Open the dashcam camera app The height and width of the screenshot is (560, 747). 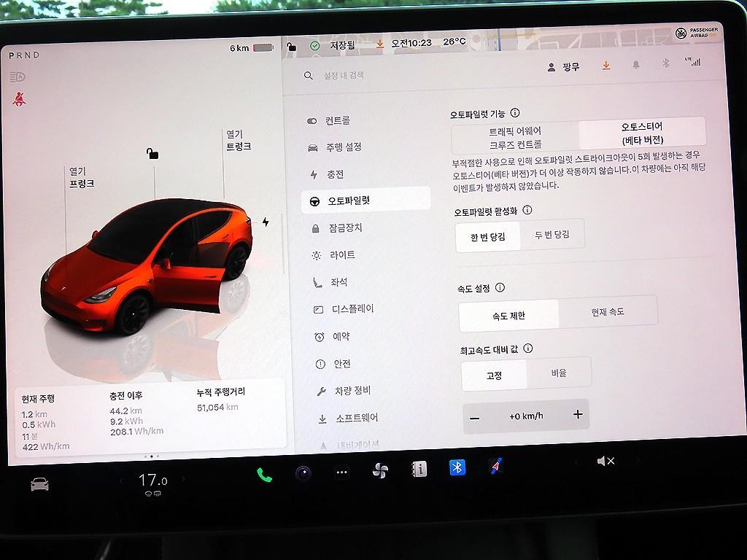pos(303,473)
